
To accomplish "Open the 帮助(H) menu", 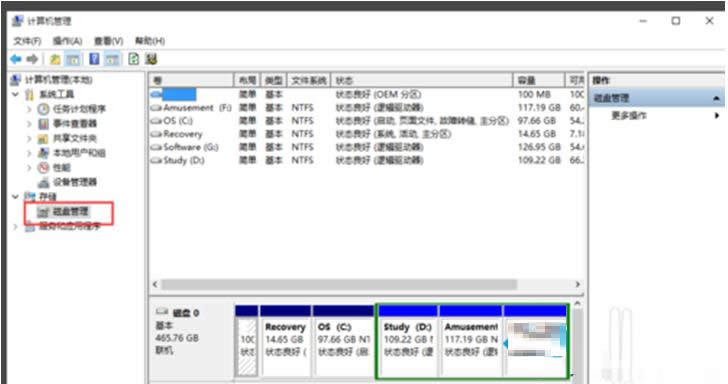I will coord(150,41).
